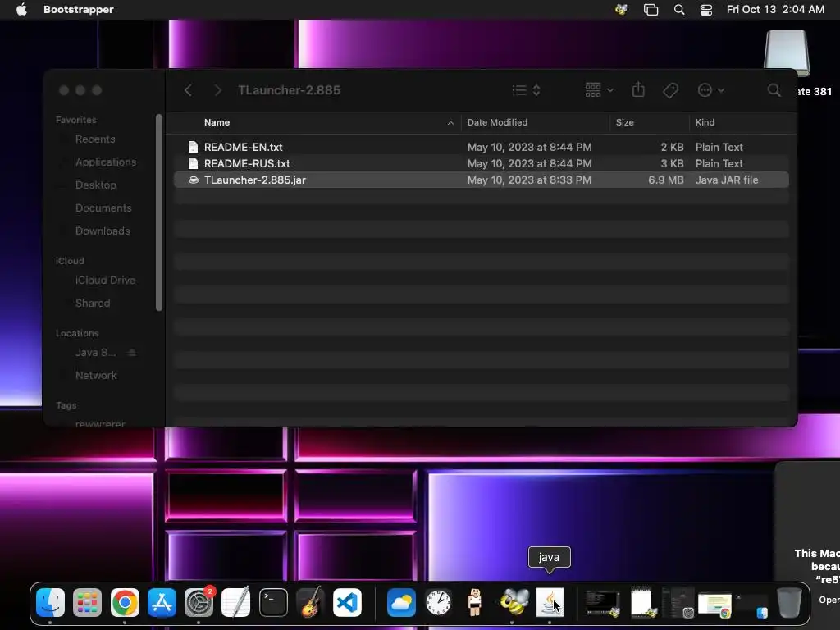Open the Group By grid dropdown

point(599,89)
